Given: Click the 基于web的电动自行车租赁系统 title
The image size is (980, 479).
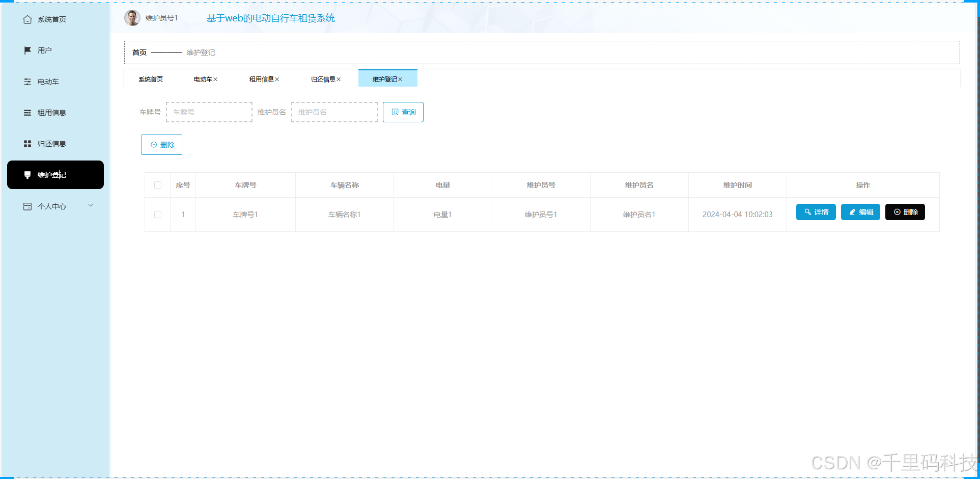Looking at the screenshot, I should tap(271, 18).
